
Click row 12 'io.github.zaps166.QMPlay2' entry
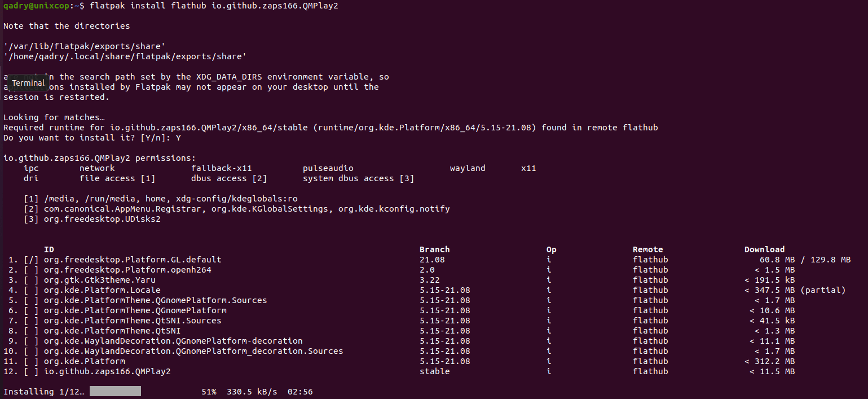(x=107, y=371)
